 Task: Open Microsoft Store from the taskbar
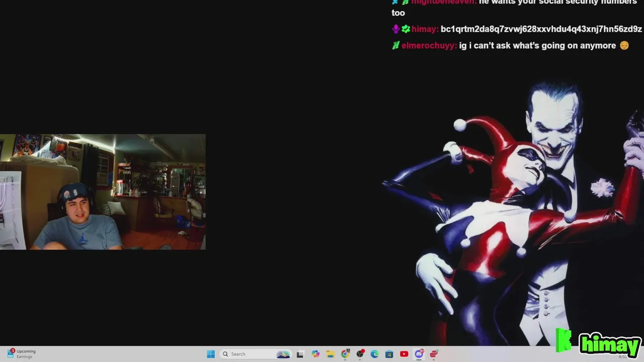(x=389, y=354)
